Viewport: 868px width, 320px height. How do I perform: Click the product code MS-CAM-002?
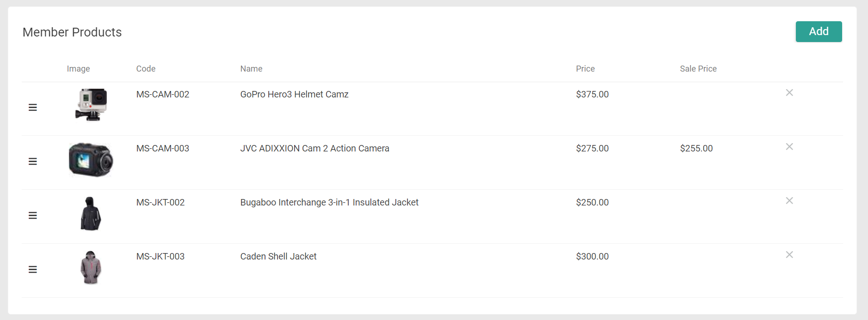coord(163,95)
